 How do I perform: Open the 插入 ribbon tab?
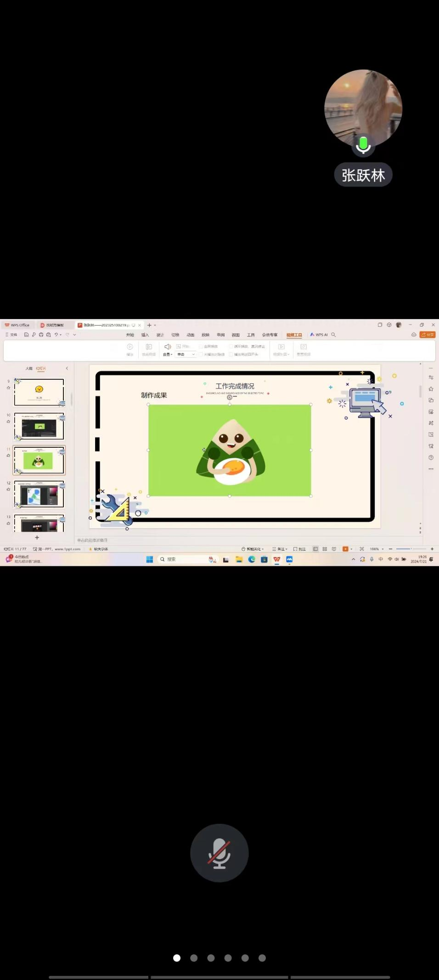(145, 335)
